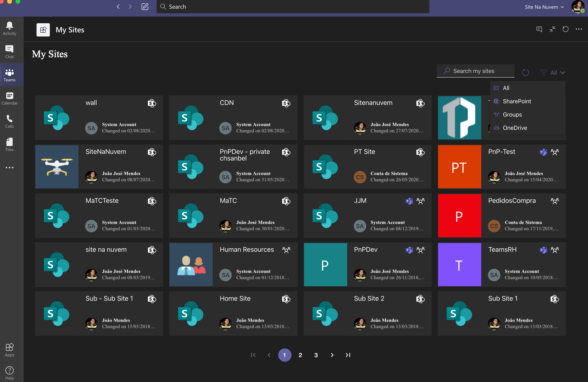The height and width of the screenshot is (382, 588).
Task: Open the site na nuvem title
Action: pyautogui.click(x=106, y=250)
